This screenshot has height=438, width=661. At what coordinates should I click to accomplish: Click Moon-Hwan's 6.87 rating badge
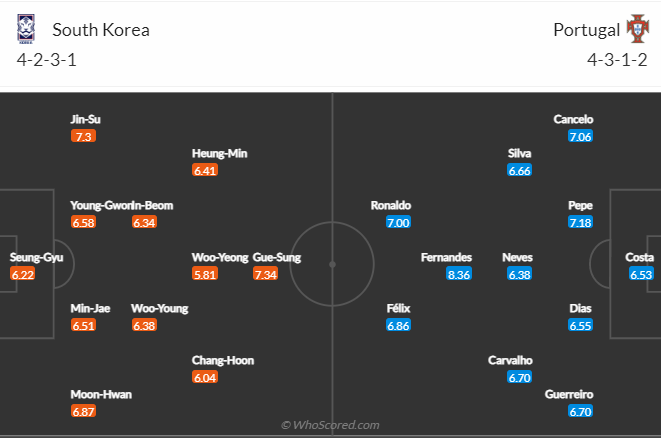(83, 411)
